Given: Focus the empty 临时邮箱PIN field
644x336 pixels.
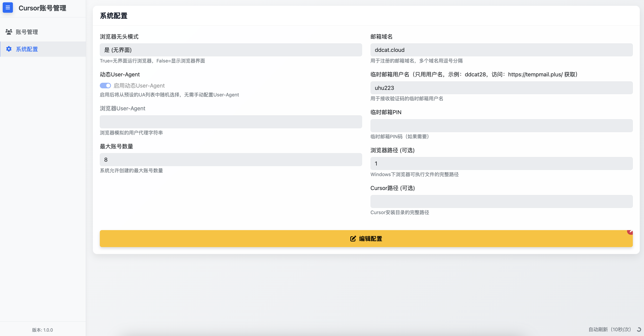Looking at the screenshot, I should coord(501,126).
